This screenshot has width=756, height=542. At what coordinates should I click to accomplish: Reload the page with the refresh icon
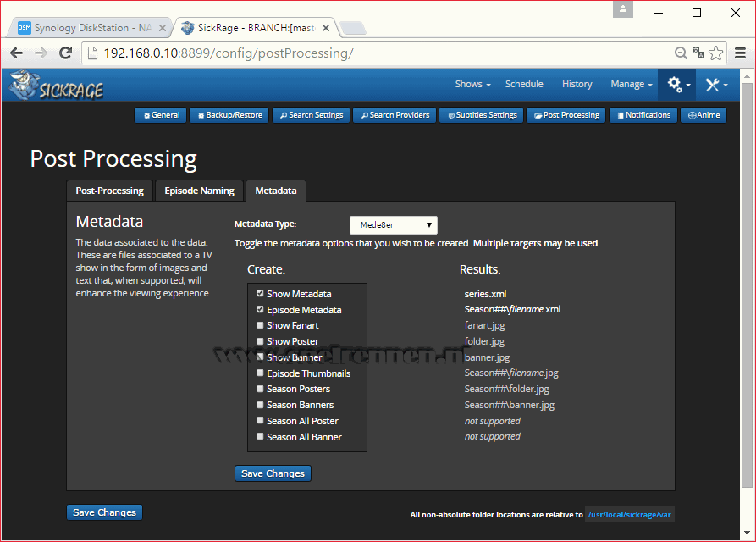click(x=65, y=53)
